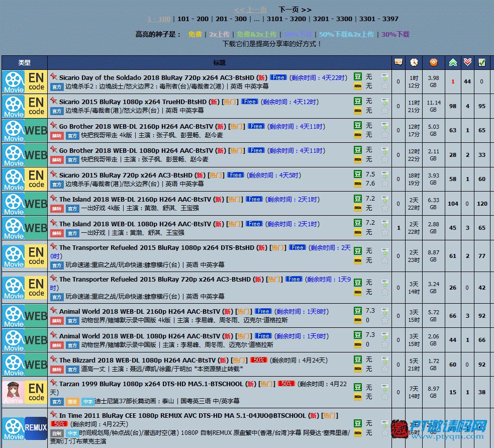Click leecher count 44 on Sicario Soldado

[467, 81]
